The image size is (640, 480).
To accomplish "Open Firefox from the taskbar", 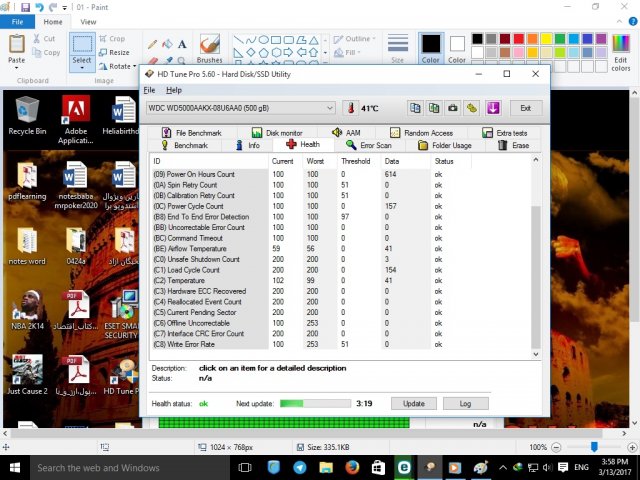I will pyautogui.click(x=352, y=467).
